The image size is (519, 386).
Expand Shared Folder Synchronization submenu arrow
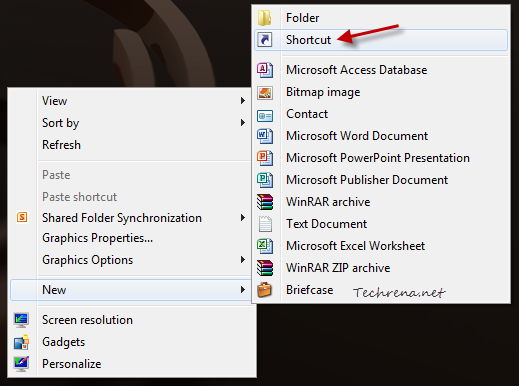(x=243, y=218)
